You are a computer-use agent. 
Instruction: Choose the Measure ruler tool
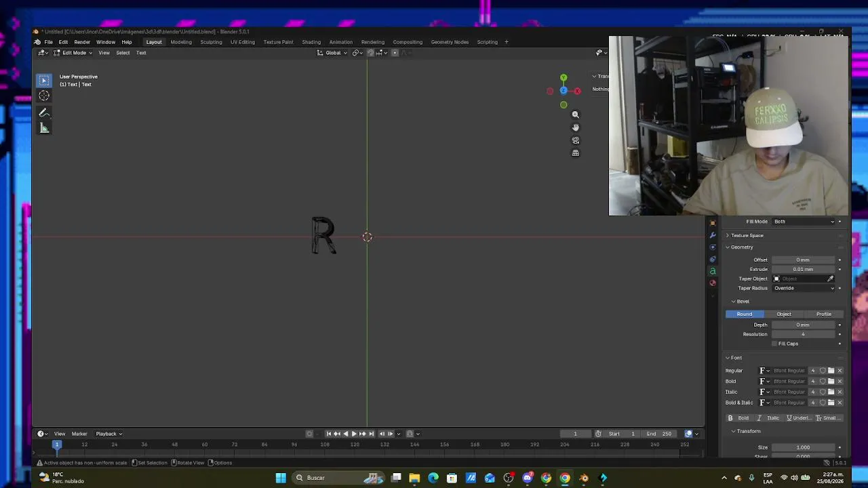tap(44, 128)
